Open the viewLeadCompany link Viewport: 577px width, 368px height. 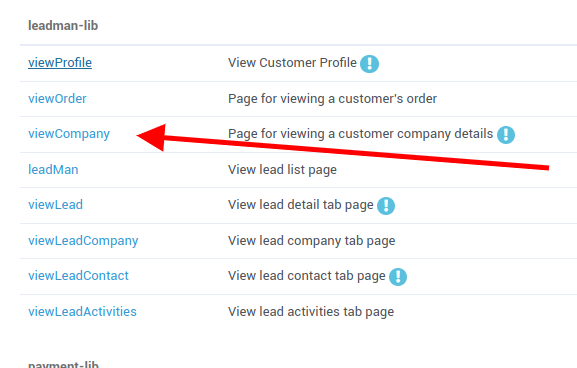point(83,241)
